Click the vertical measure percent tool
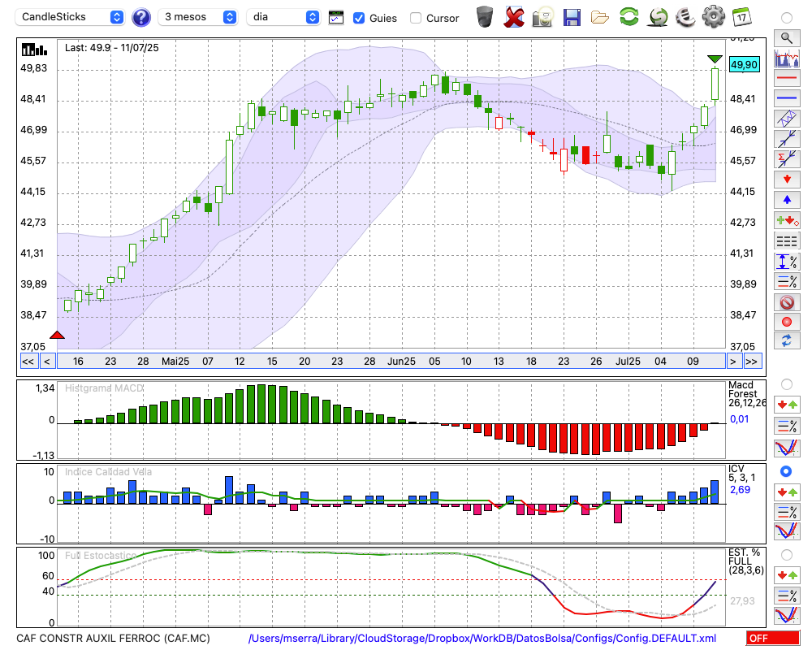Image resolution: width=812 pixels, height=650 pixels. coord(787,262)
